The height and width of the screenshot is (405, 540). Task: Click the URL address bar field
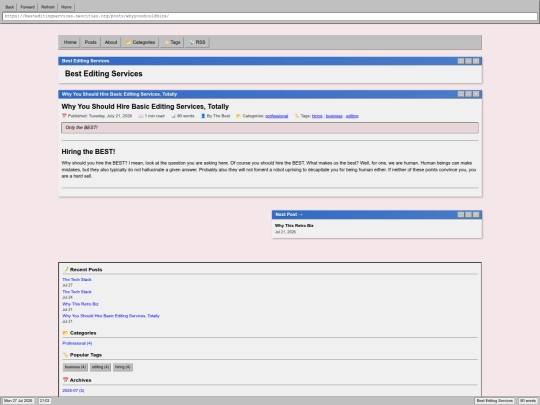[270, 16]
